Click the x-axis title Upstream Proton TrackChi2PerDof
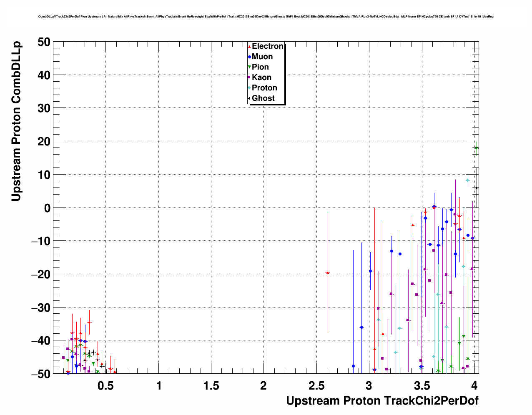 pos(382,401)
